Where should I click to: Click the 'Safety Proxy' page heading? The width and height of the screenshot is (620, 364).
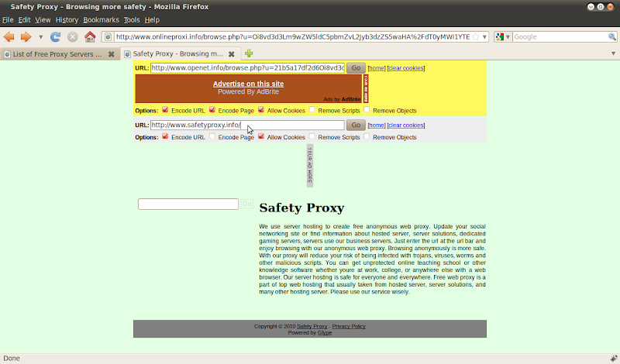(x=301, y=208)
